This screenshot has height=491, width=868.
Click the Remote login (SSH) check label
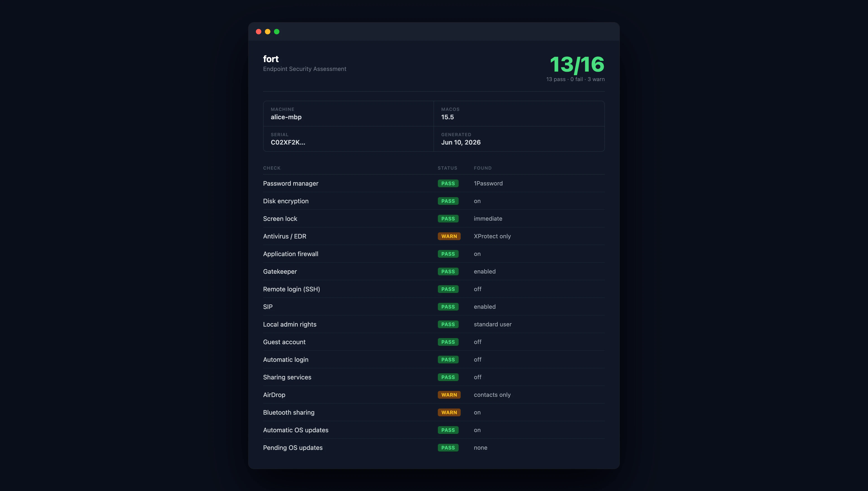click(291, 289)
